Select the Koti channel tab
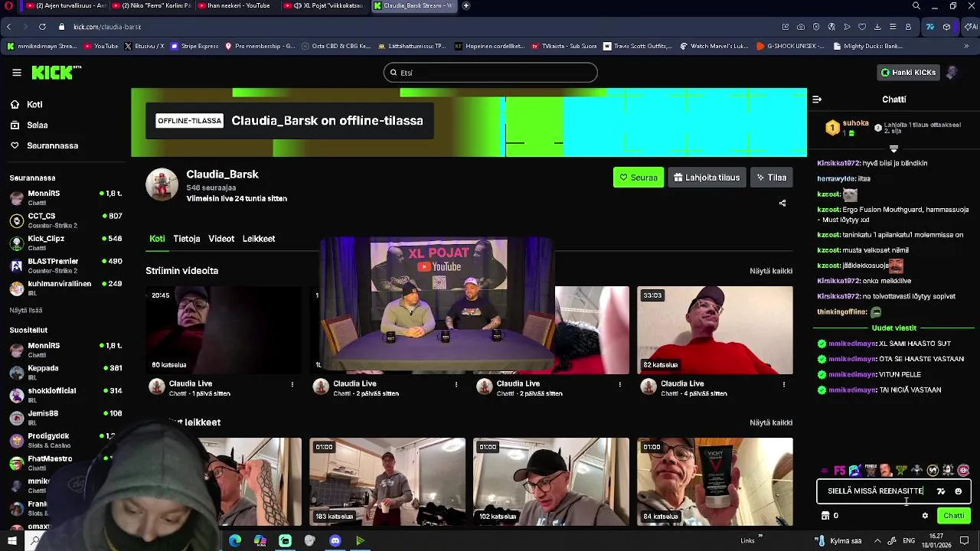 (157, 239)
